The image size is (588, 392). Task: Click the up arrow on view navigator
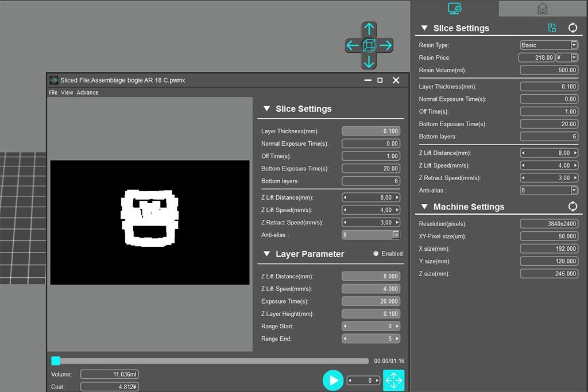click(x=369, y=29)
